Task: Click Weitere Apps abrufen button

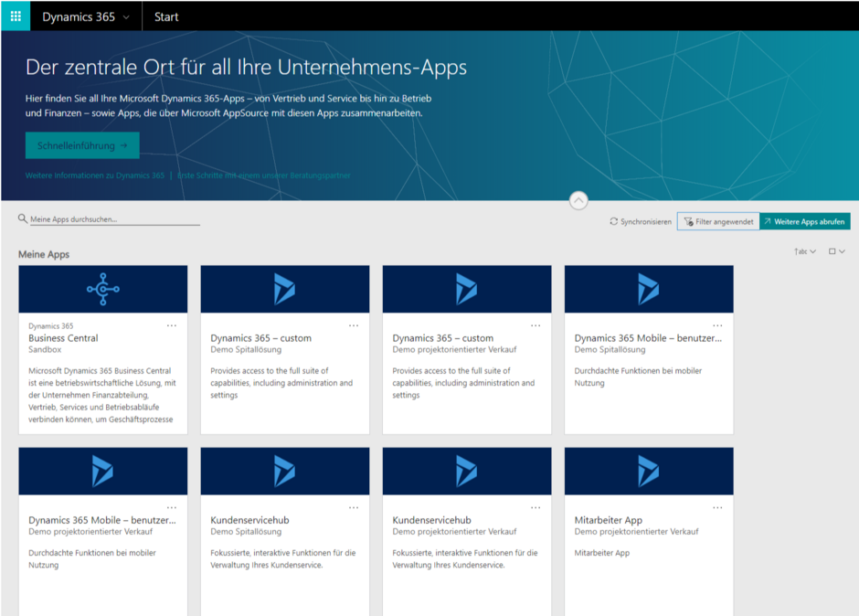Action: coord(805,221)
